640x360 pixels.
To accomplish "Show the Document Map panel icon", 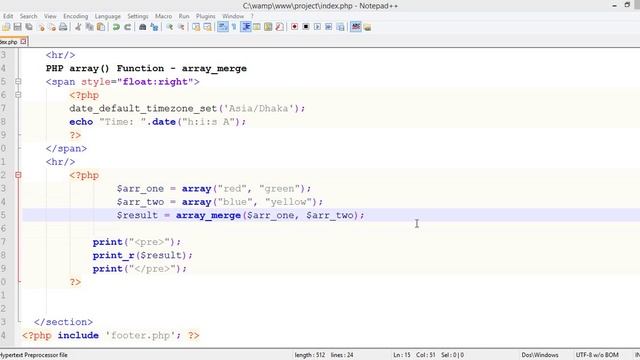I will coord(268,27).
